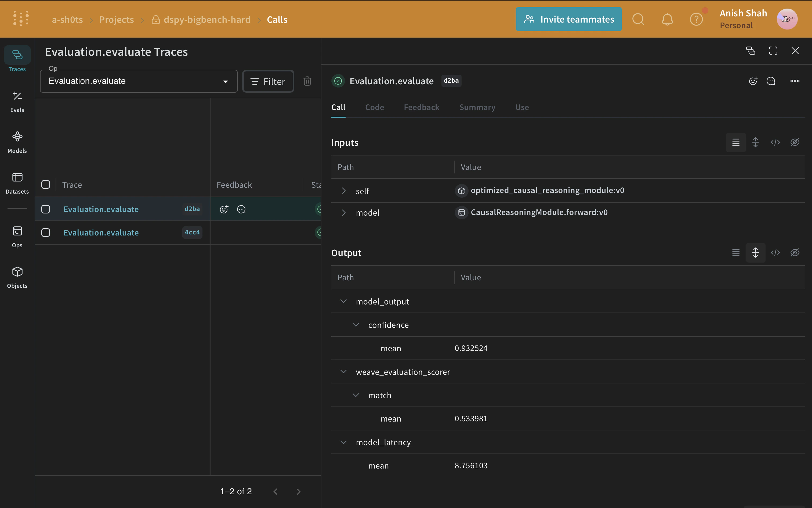
Task: Add emoji reaction in d2ba row
Action: 224,209
